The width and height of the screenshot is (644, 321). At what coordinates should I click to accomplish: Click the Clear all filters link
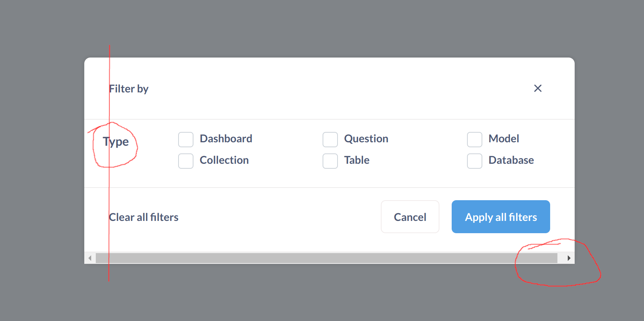(x=143, y=217)
